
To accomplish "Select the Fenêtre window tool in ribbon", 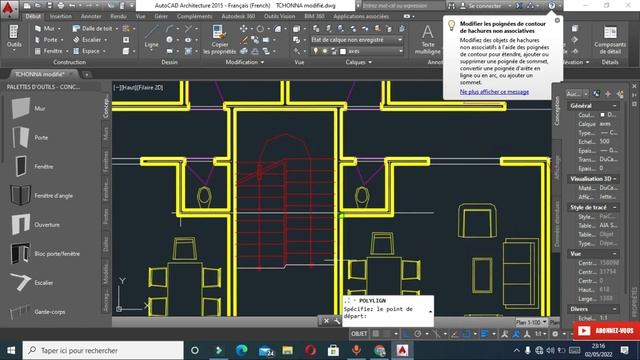I will click(48, 51).
